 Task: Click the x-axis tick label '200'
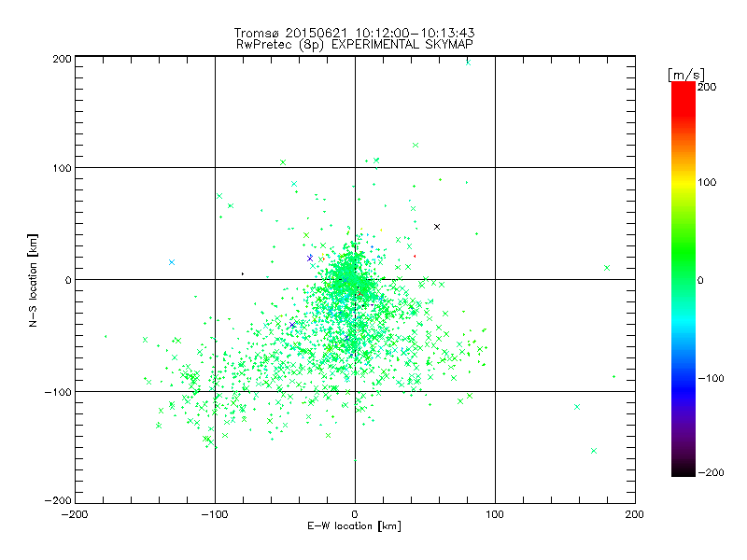[635, 514]
